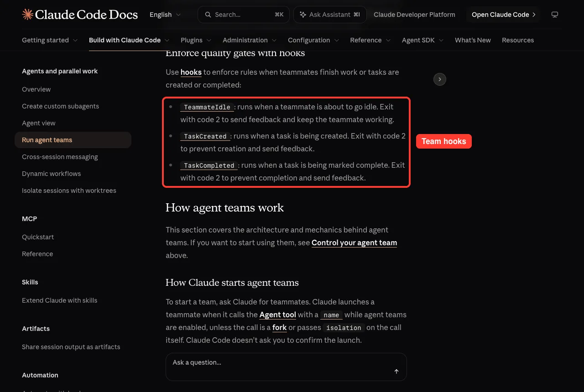The height and width of the screenshot is (392, 584).
Task: Open Create custom subagents page
Action: [x=60, y=106]
